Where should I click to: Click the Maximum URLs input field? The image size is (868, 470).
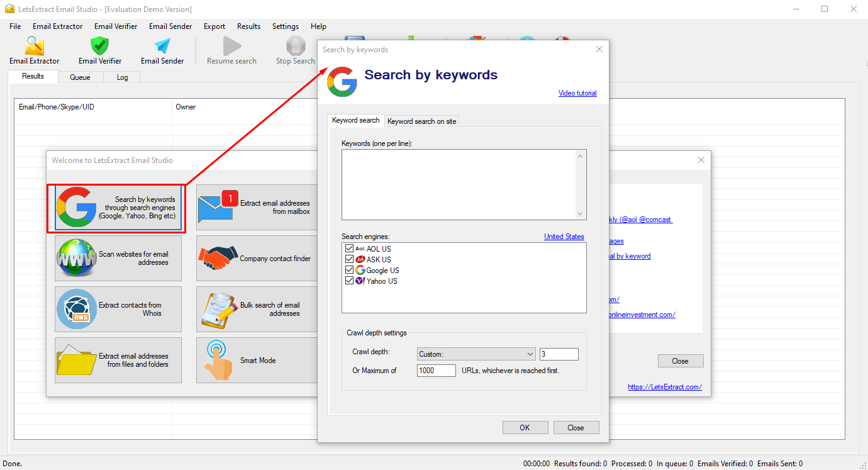pos(437,371)
